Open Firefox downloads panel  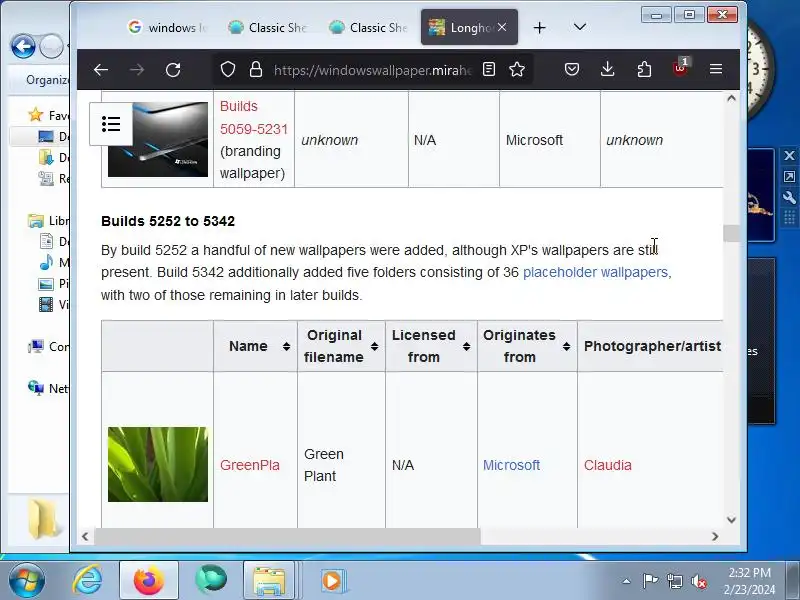tap(607, 69)
